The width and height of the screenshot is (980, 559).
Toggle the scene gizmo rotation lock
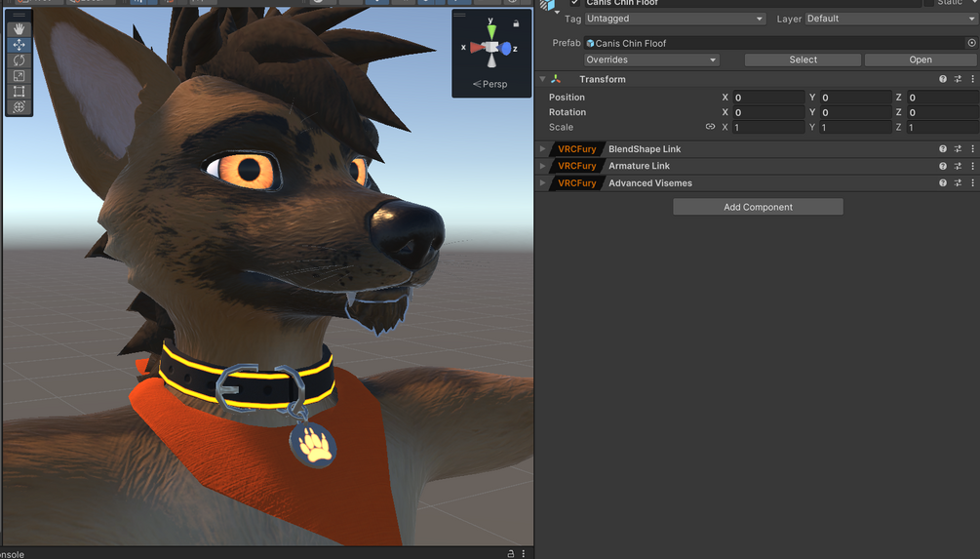click(516, 23)
